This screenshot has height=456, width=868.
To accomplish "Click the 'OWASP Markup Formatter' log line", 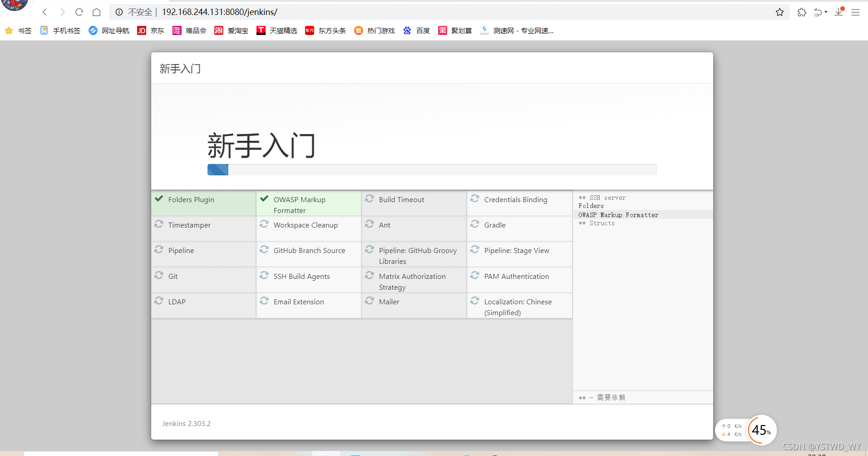I will [x=618, y=215].
